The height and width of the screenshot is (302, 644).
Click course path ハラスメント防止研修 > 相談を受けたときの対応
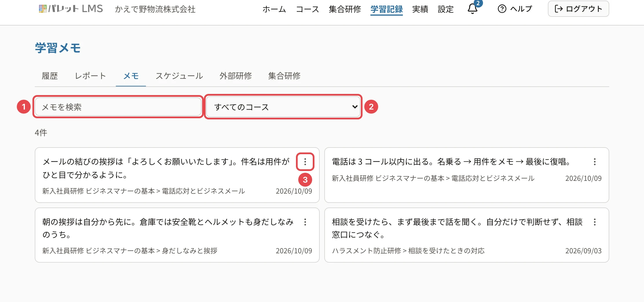click(408, 251)
